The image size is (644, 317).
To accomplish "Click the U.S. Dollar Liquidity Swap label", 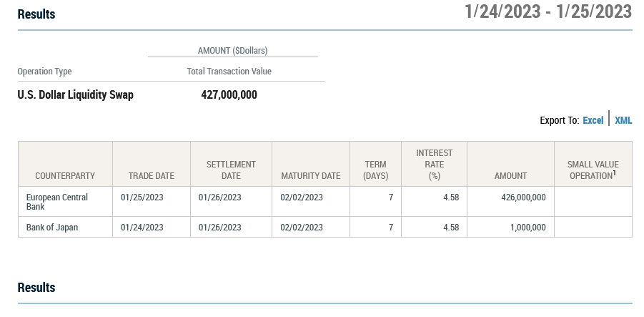I will coord(75,95).
